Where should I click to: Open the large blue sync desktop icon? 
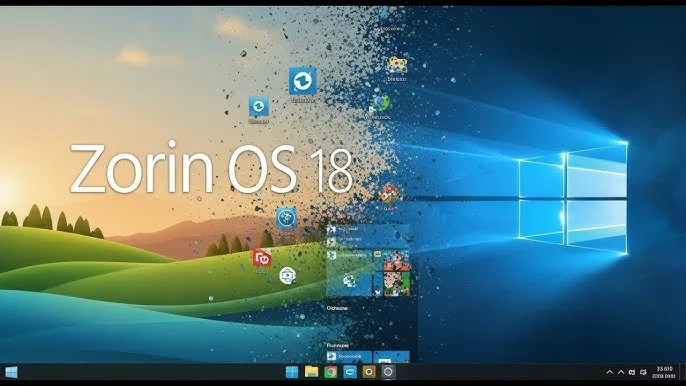click(x=302, y=81)
